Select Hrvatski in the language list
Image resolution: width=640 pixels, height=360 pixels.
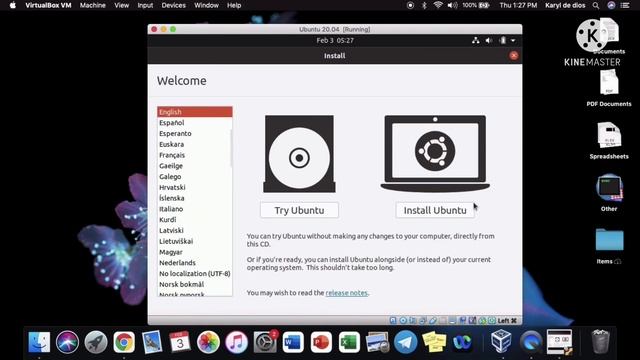pyautogui.click(x=195, y=187)
